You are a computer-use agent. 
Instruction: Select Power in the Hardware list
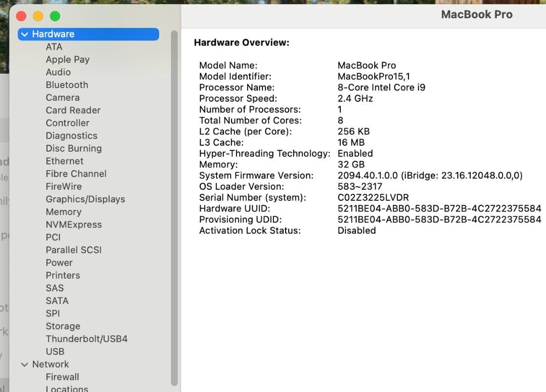(x=59, y=263)
